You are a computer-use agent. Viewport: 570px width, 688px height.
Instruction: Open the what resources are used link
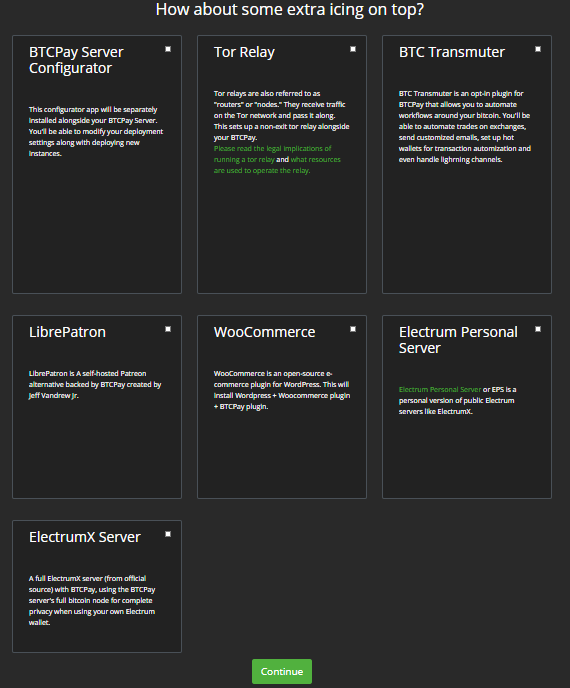pos(277,165)
